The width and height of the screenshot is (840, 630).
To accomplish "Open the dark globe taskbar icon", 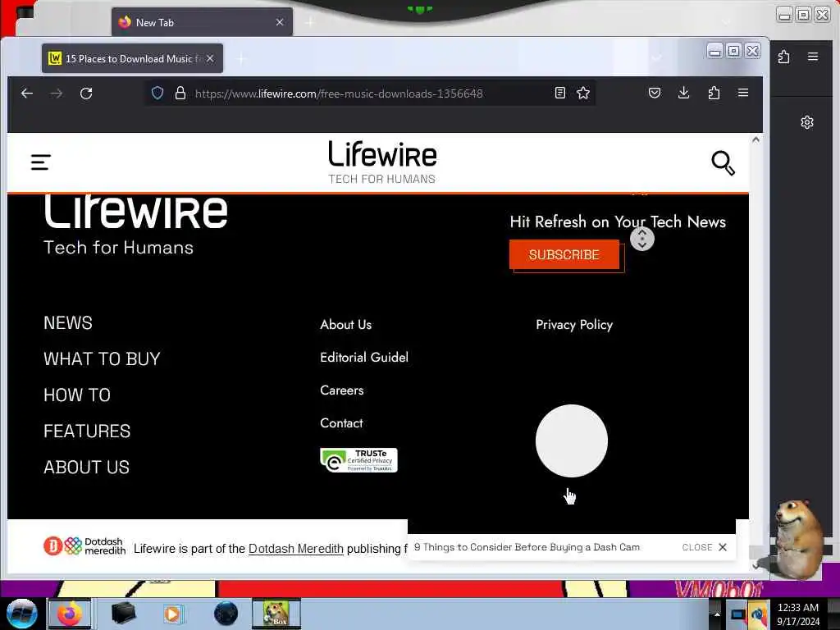I will coord(226,614).
